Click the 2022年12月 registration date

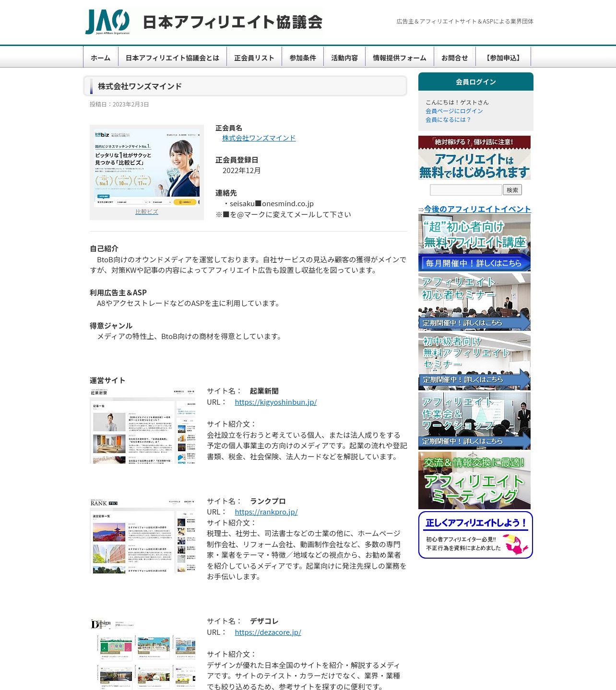242,170
